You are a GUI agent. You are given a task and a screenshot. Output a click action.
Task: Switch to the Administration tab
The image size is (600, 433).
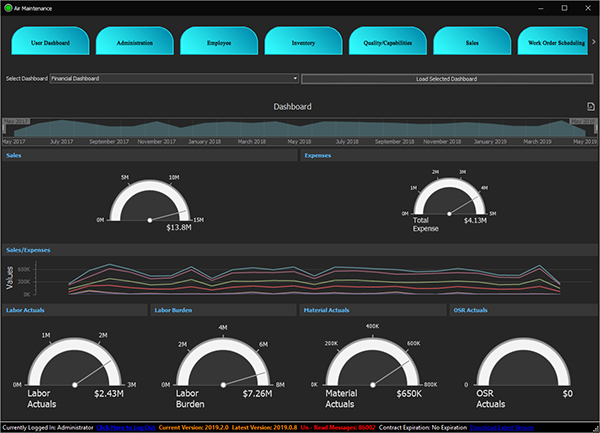pos(135,41)
